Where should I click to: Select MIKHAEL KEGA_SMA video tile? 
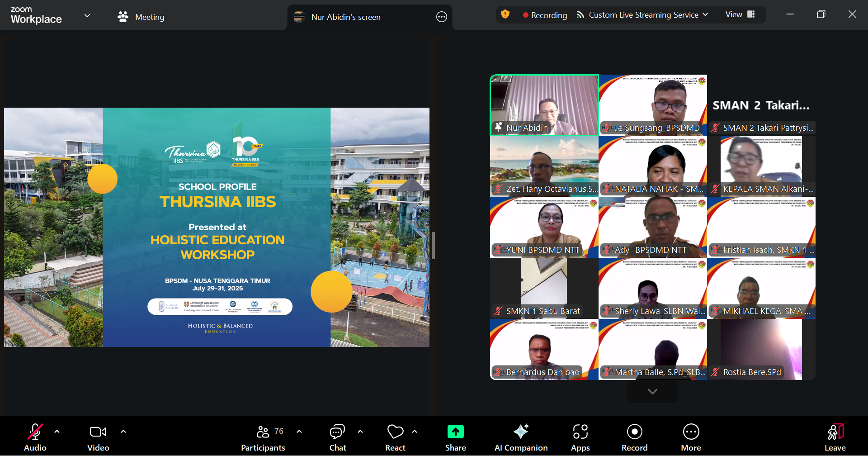pos(761,288)
